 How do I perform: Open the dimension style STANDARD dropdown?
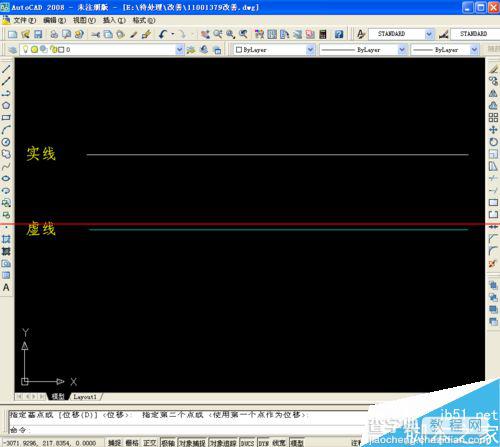(x=475, y=34)
